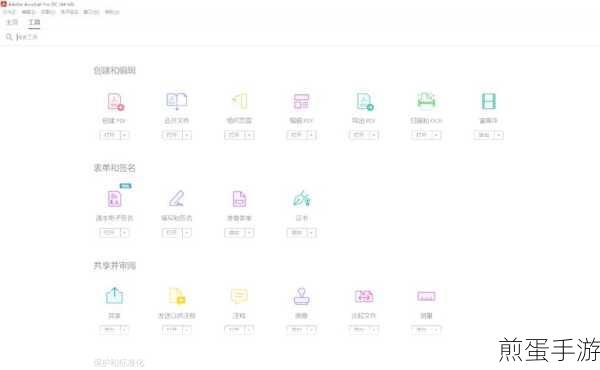The height and width of the screenshot is (370, 600).
Task: Select the Measure ruler icon
Action: tap(426, 296)
